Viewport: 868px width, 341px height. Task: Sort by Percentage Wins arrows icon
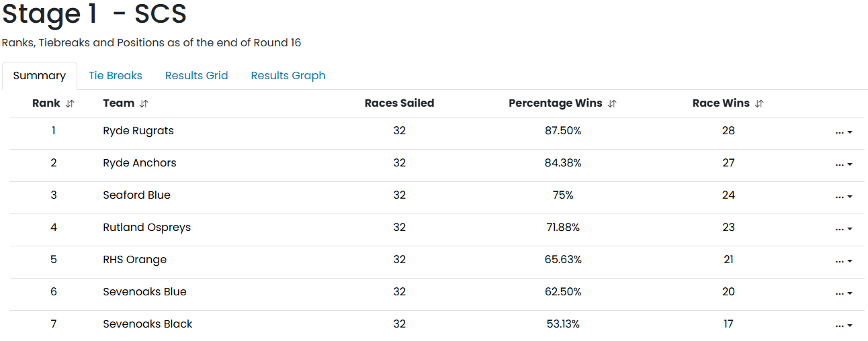coord(611,104)
